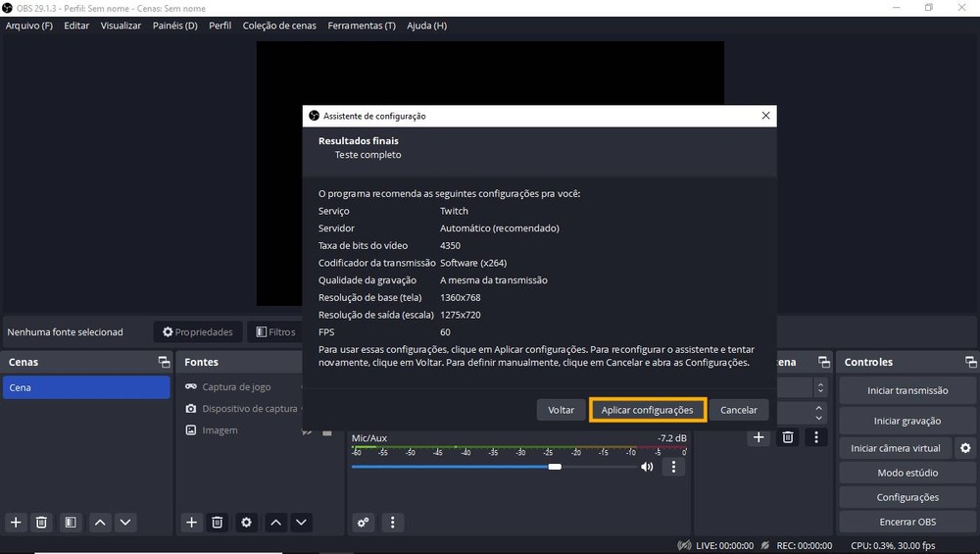Click the Software (x264) encoder value
The image size is (980, 554).
coord(473,263)
